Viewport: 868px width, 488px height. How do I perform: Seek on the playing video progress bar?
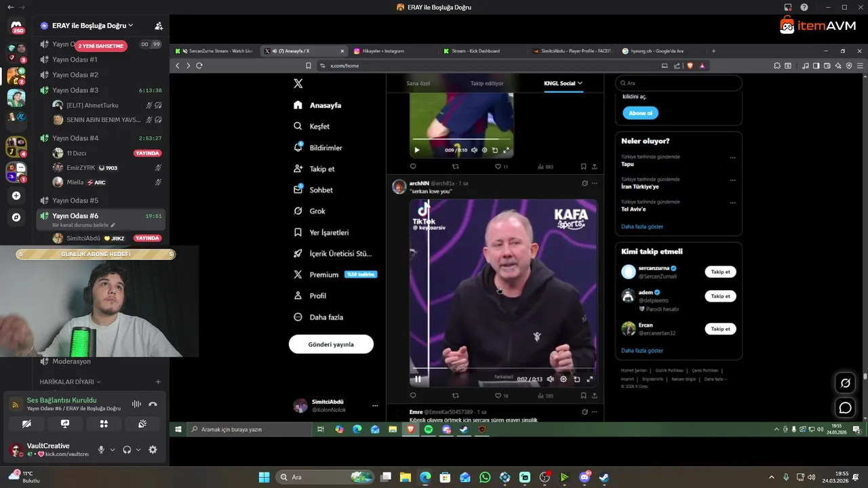pos(503,369)
